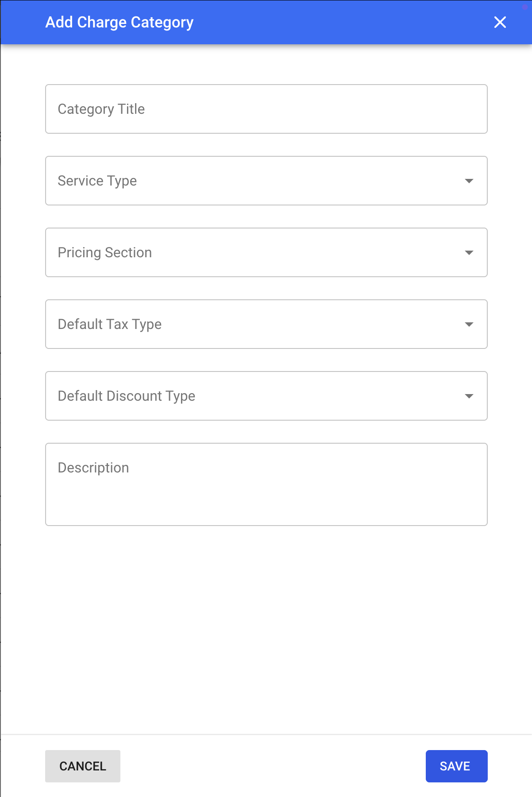
Task: Click the Default Tax Type label text
Action: (x=110, y=324)
